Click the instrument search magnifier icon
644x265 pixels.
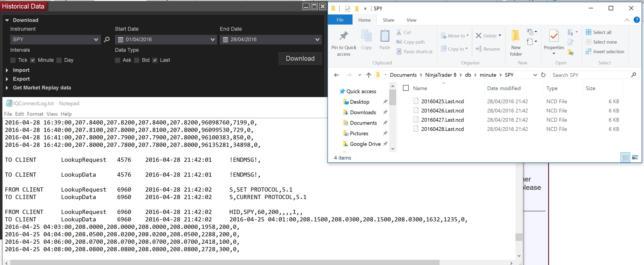[x=107, y=39]
